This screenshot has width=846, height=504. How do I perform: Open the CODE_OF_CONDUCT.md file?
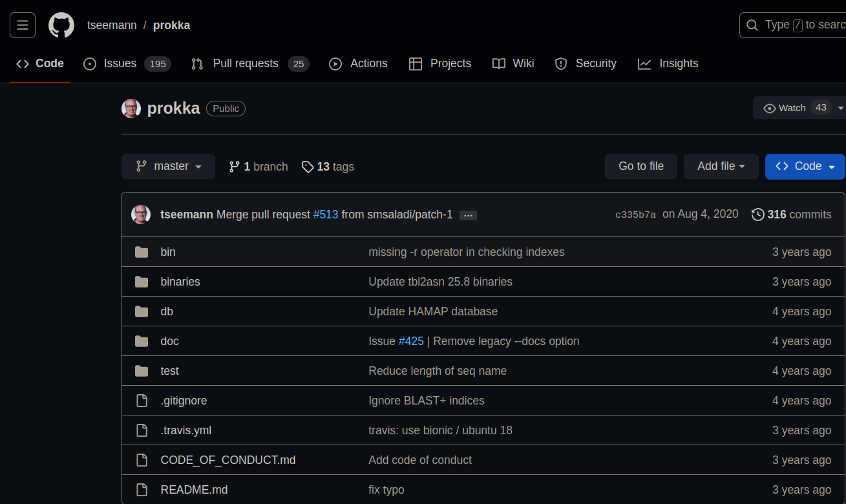point(228,460)
